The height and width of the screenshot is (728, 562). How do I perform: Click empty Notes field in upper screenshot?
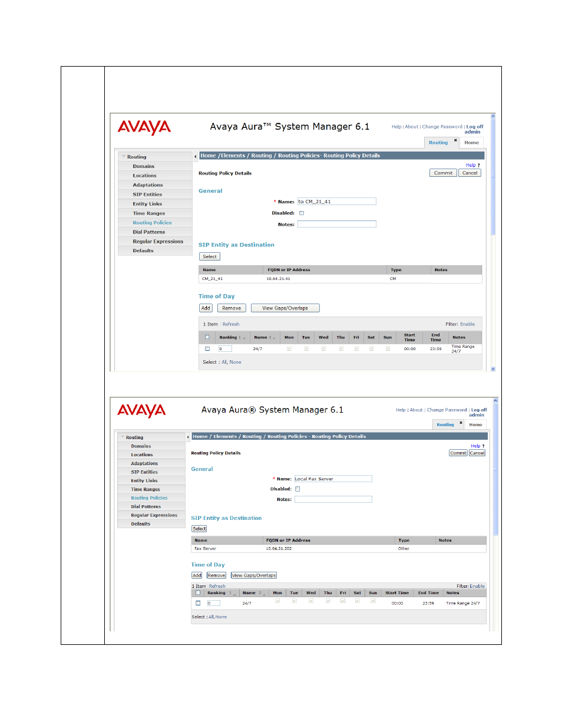pos(337,225)
